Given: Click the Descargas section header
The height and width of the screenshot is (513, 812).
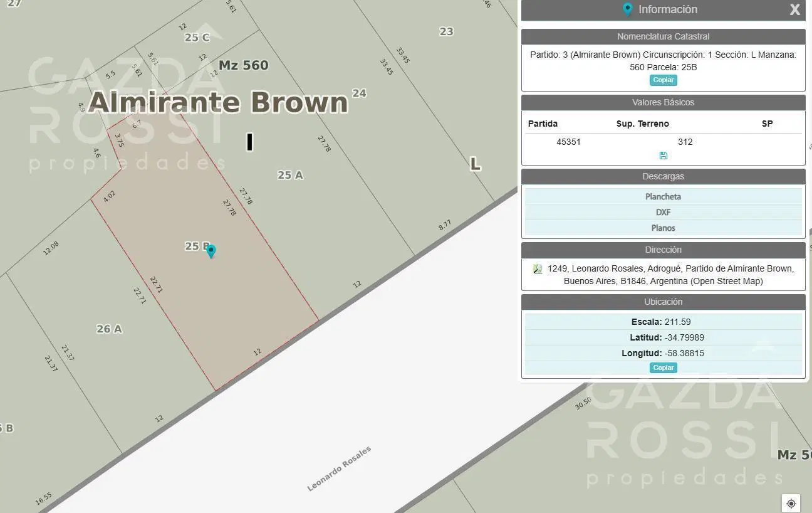Looking at the screenshot, I should tap(664, 177).
